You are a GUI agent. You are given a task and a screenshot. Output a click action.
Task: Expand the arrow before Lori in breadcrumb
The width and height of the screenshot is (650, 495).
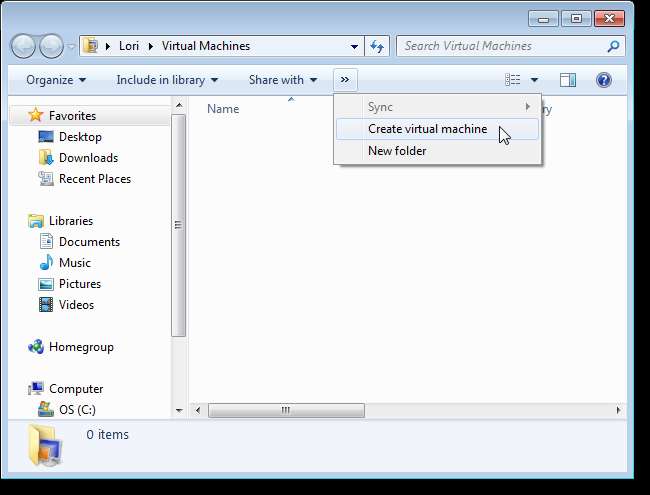[108, 46]
